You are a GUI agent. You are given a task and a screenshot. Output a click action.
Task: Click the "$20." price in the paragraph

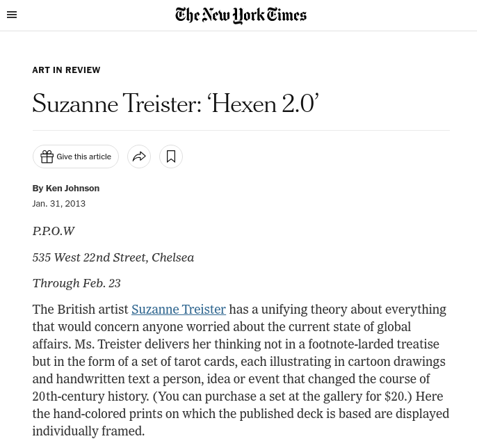pyautogui.click(x=398, y=397)
